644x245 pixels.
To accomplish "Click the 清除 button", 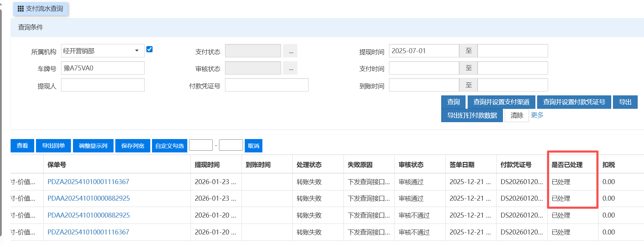I will click(517, 115).
